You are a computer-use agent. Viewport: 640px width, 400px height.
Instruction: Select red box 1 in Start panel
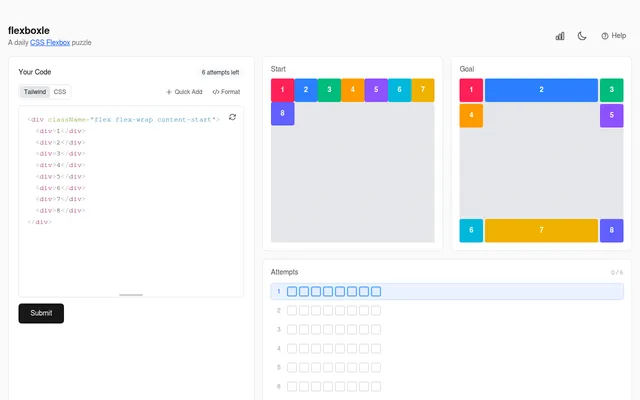(282, 90)
